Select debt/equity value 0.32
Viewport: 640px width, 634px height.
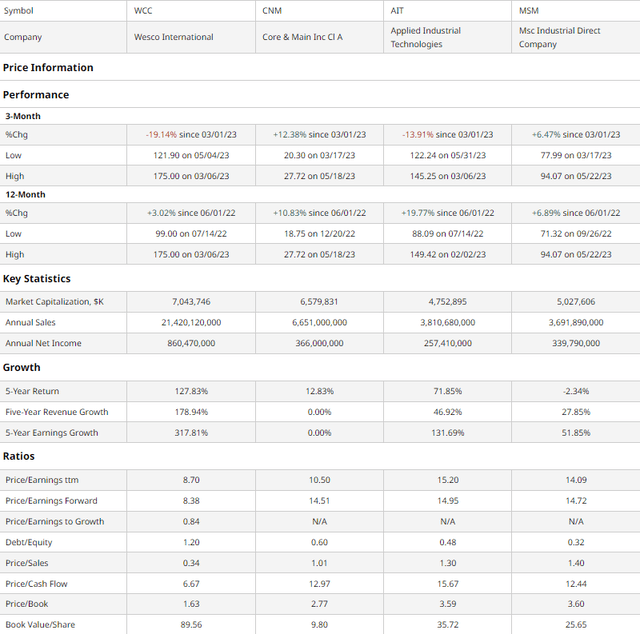pyautogui.click(x=576, y=543)
